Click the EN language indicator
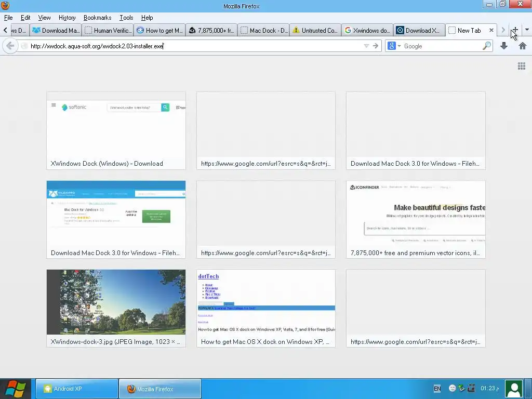 tap(437, 389)
